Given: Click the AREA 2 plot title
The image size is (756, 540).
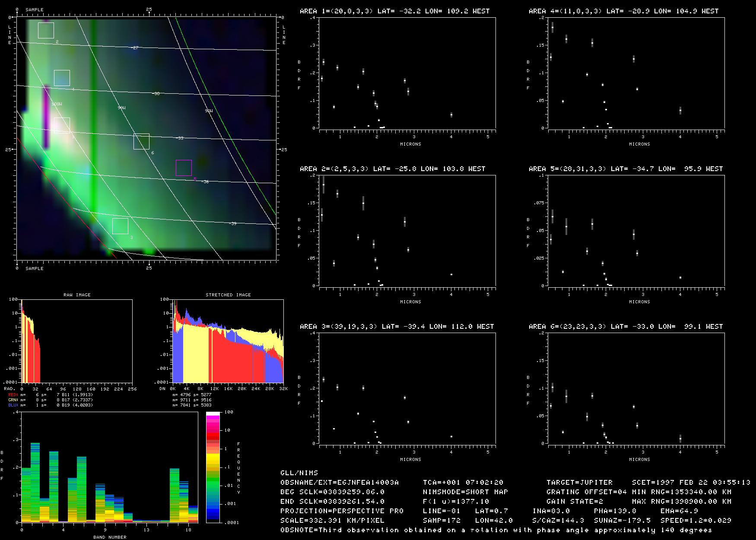Looking at the screenshot, I should (x=392, y=169).
